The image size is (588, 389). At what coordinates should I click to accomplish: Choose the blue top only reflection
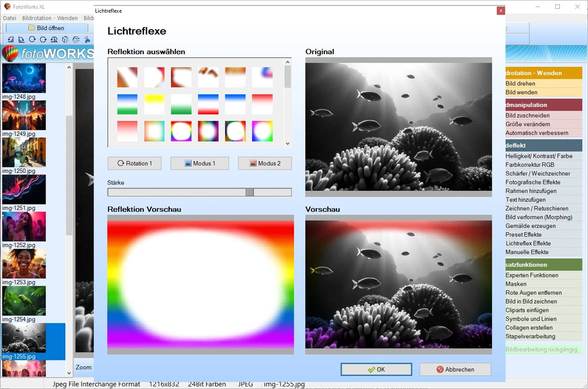tap(235, 104)
